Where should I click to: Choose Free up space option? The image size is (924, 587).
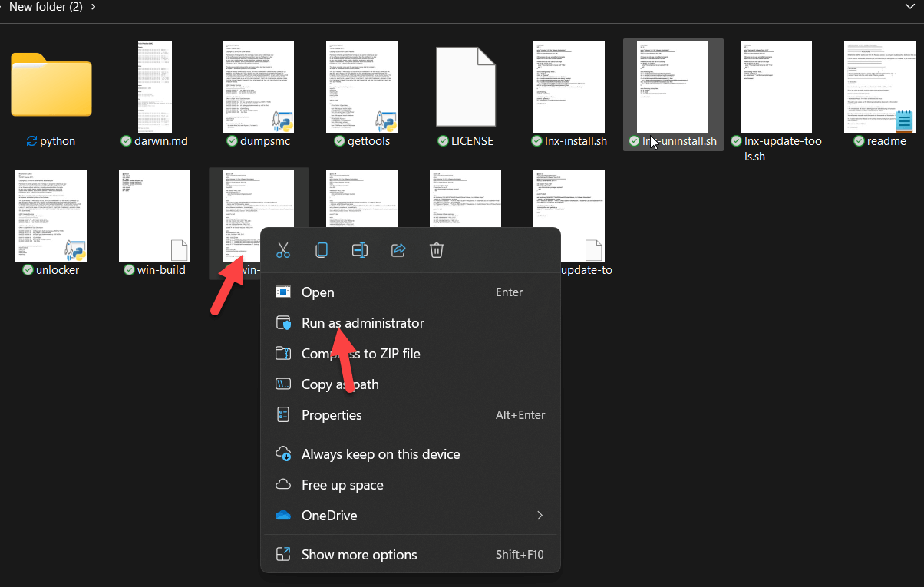pyautogui.click(x=342, y=485)
